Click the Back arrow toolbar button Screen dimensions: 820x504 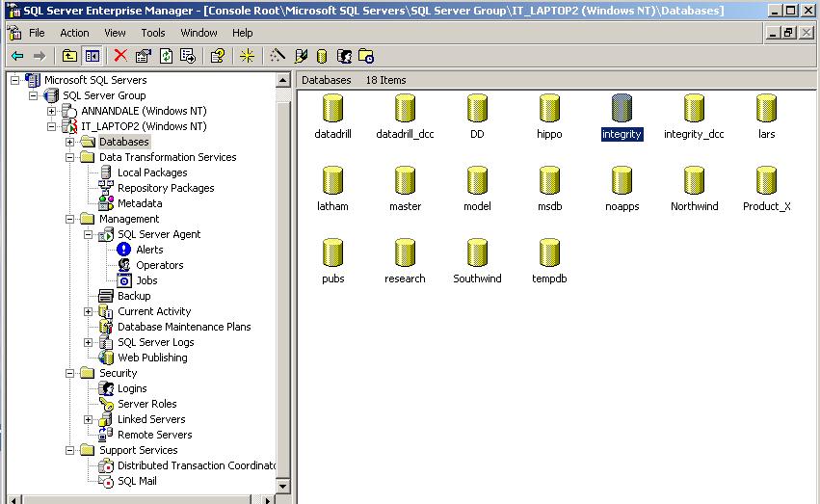point(17,56)
